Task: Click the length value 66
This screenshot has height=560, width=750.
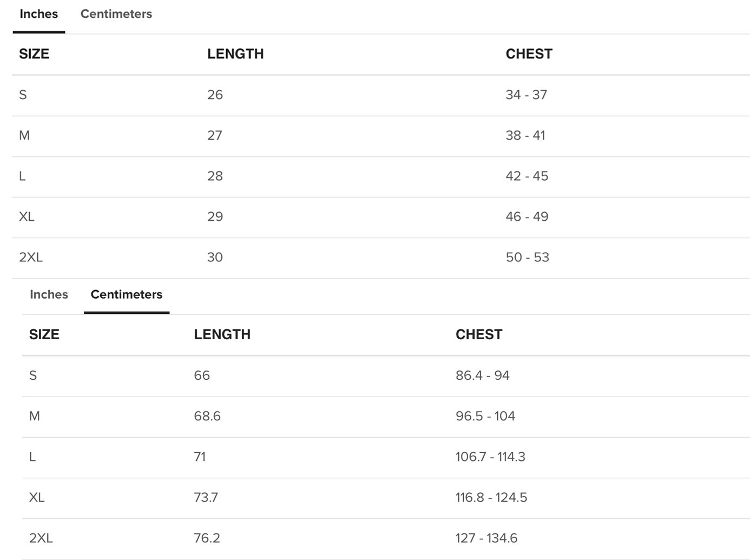Action: point(202,375)
